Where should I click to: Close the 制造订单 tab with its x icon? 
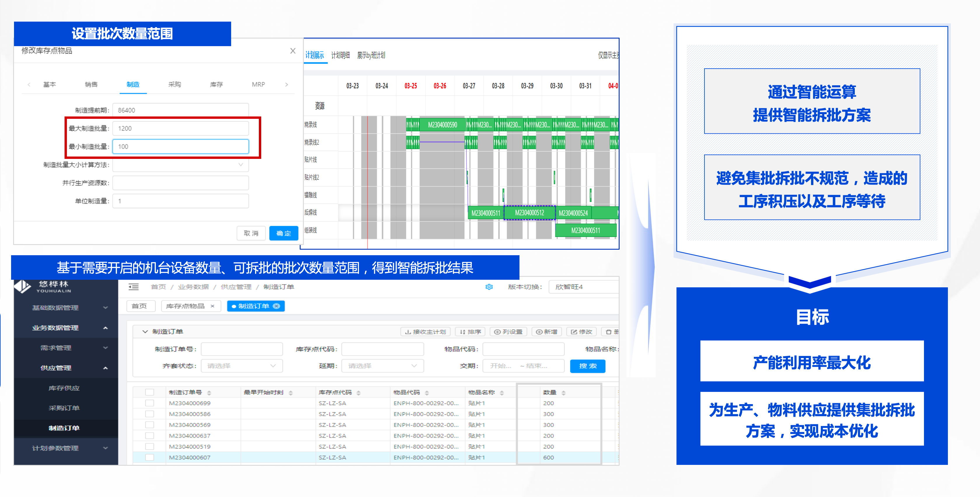(277, 306)
